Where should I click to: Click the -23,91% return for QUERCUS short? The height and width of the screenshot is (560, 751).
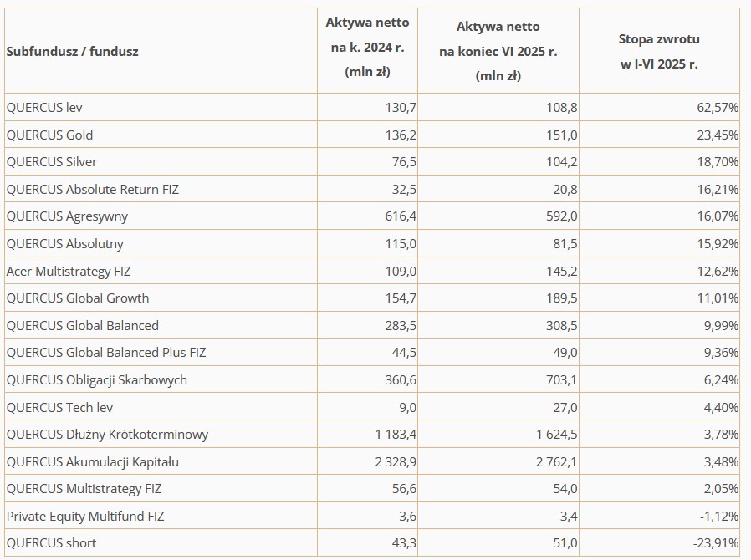coord(713,542)
